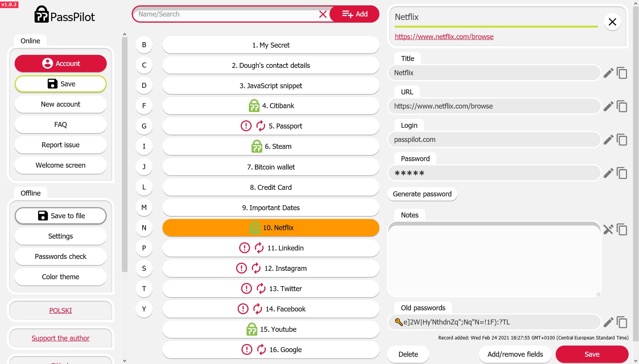Run Passwords check
The image size is (639, 364).
coord(61,257)
